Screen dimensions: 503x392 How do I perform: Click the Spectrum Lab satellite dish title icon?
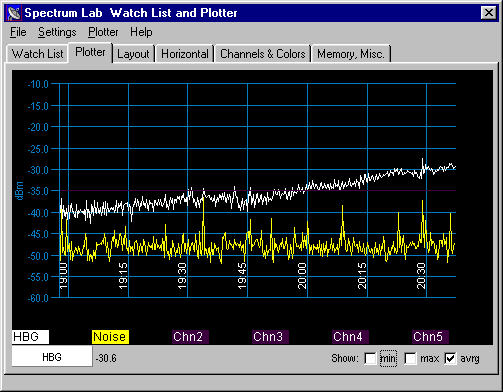point(14,13)
